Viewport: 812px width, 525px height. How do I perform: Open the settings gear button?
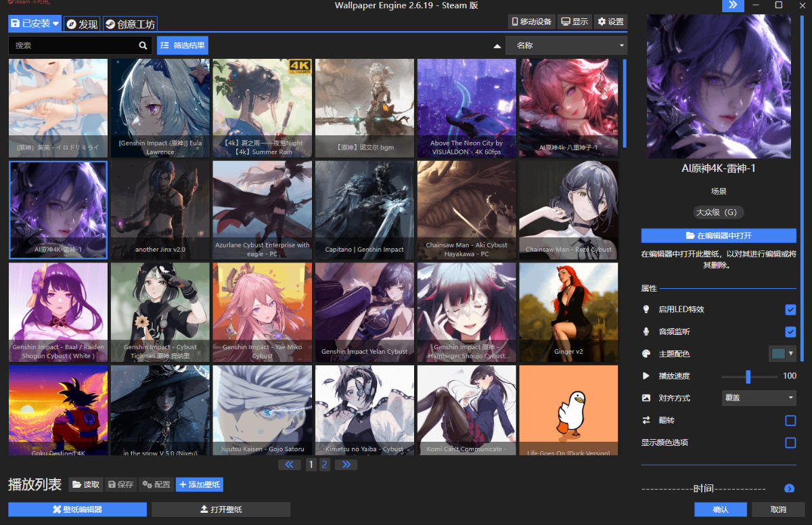pos(610,22)
